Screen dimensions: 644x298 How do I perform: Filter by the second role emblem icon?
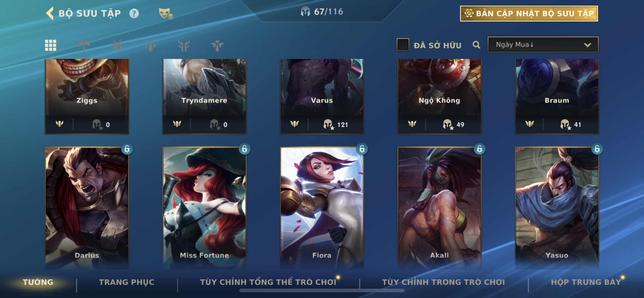click(x=117, y=45)
